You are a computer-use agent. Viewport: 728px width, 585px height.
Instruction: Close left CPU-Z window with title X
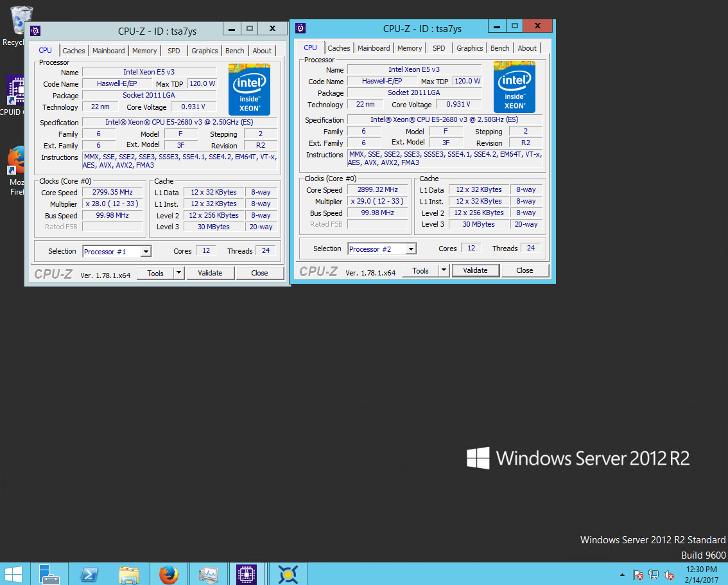pyautogui.click(x=273, y=29)
